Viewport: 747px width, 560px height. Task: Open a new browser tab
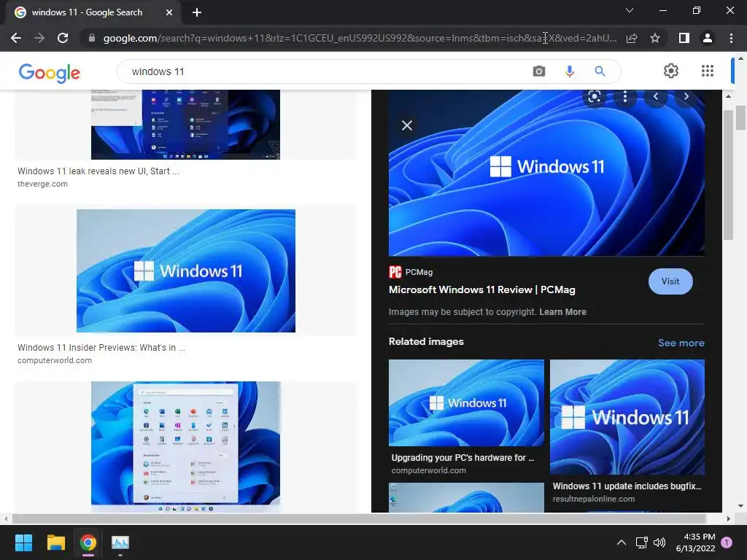pyautogui.click(x=197, y=12)
